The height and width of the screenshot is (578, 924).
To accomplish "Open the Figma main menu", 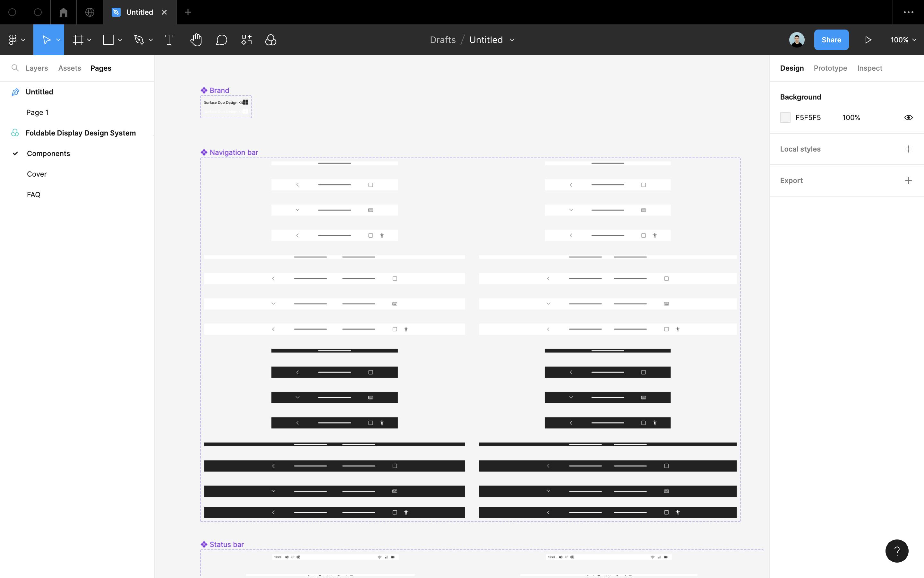I will pyautogui.click(x=16, y=40).
